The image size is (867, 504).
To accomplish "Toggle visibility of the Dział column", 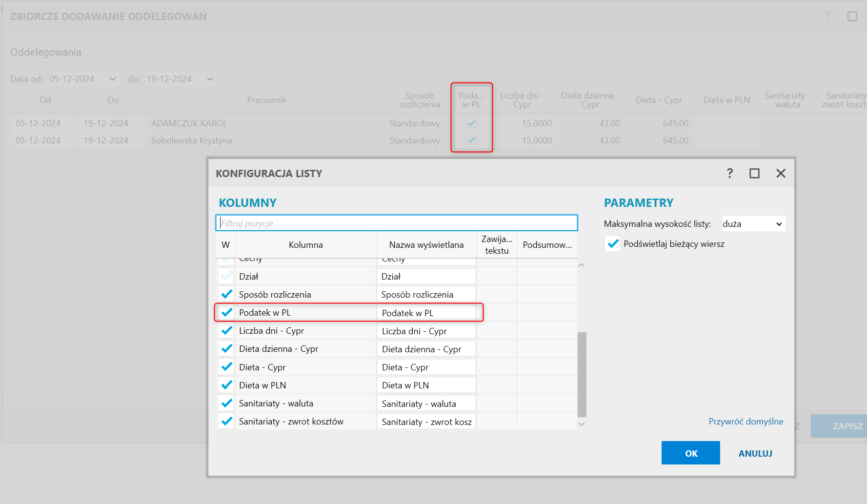I will (226, 276).
